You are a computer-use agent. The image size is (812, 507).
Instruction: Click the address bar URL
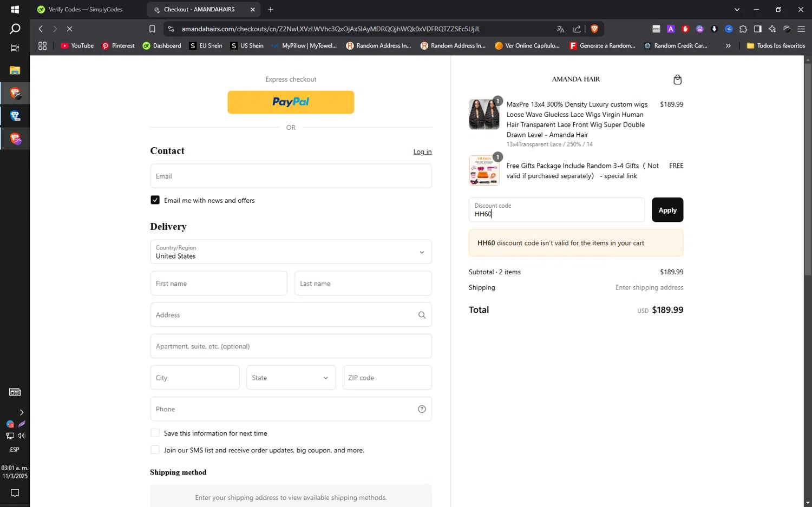point(330,29)
